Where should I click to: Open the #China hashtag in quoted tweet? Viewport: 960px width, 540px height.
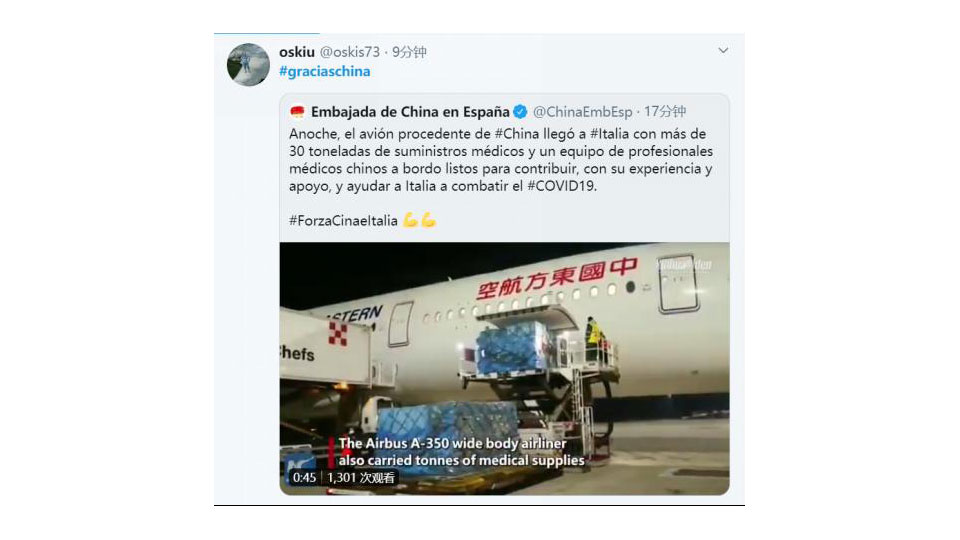517,133
